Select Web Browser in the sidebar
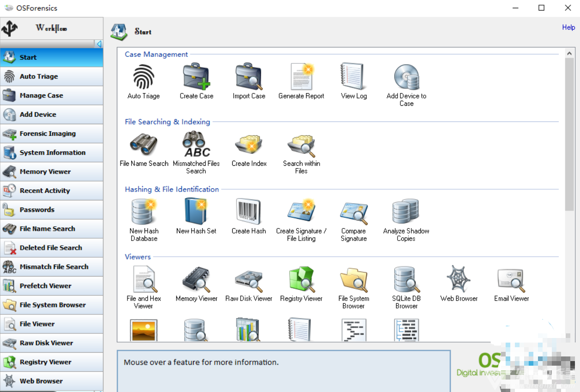This screenshot has width=580, height=392. (x=52, y=381)
